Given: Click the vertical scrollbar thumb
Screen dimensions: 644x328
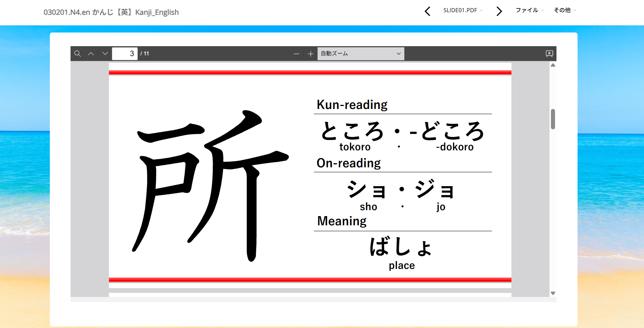Looking at the screenshot, I should coord(553,119).
